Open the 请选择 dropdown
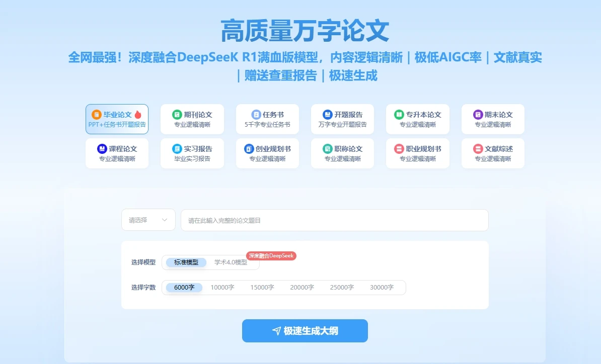The height and width of the screenshot is (364, 601). pos(148,220)
